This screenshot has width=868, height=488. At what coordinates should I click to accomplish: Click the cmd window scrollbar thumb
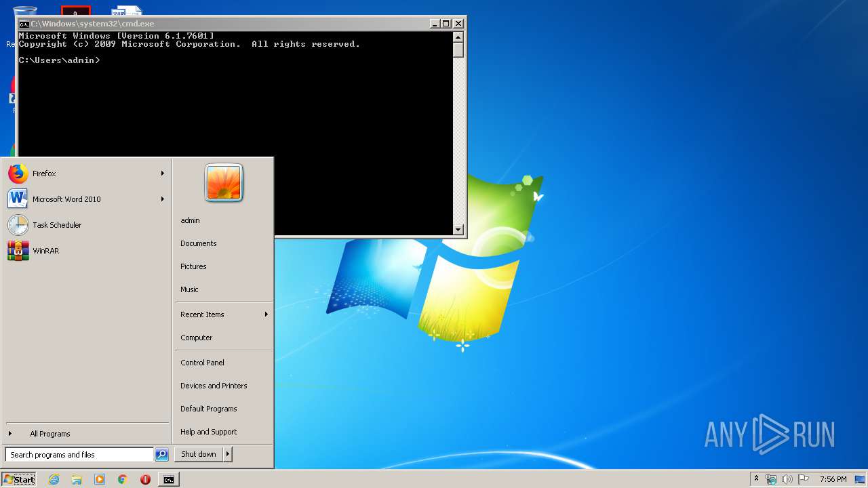coord(458,50)
